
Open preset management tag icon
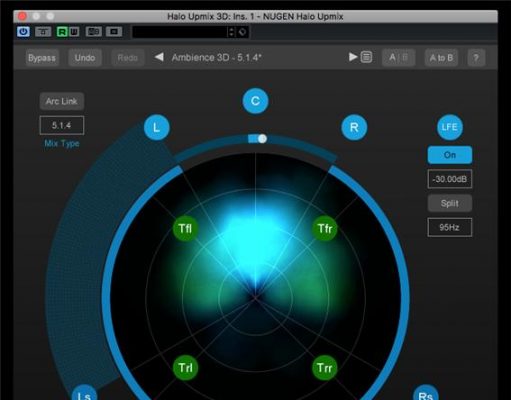(x=242, y=32)
